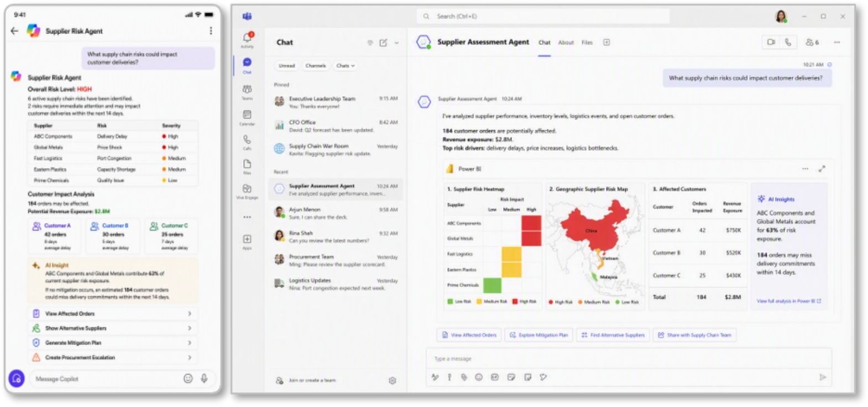The height and width of the screenshot is (407, 868).
Task: Open the Chats filter dropdown
Action: (x=346, y=65)
